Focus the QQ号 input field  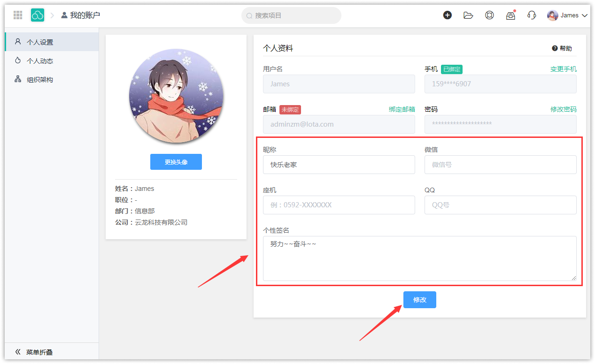pyautogui.click(x=501, y=205)
